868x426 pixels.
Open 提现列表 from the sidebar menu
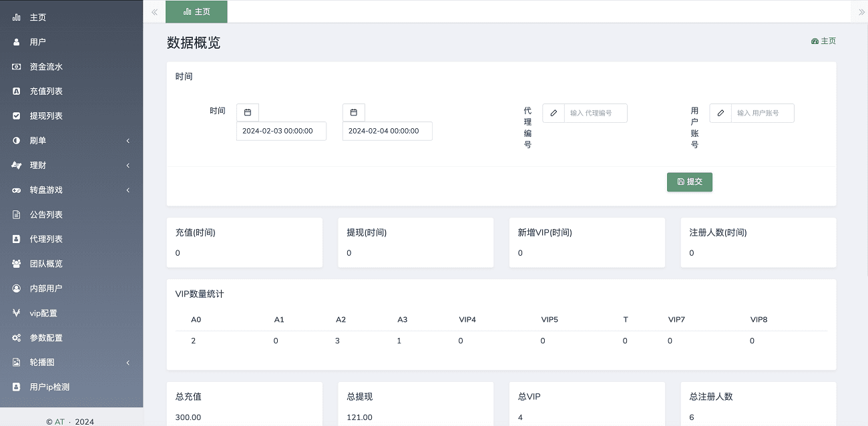click(x=46, y=116)
